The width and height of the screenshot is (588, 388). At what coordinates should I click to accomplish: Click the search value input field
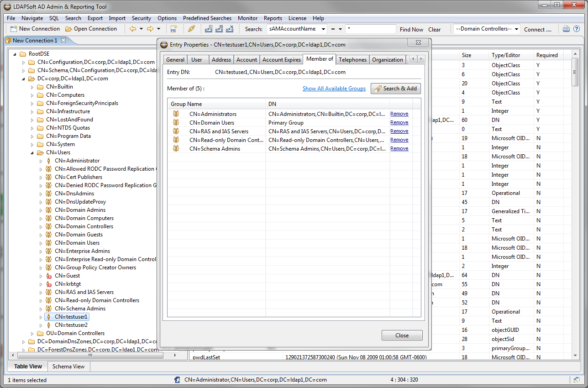(370, 29)
